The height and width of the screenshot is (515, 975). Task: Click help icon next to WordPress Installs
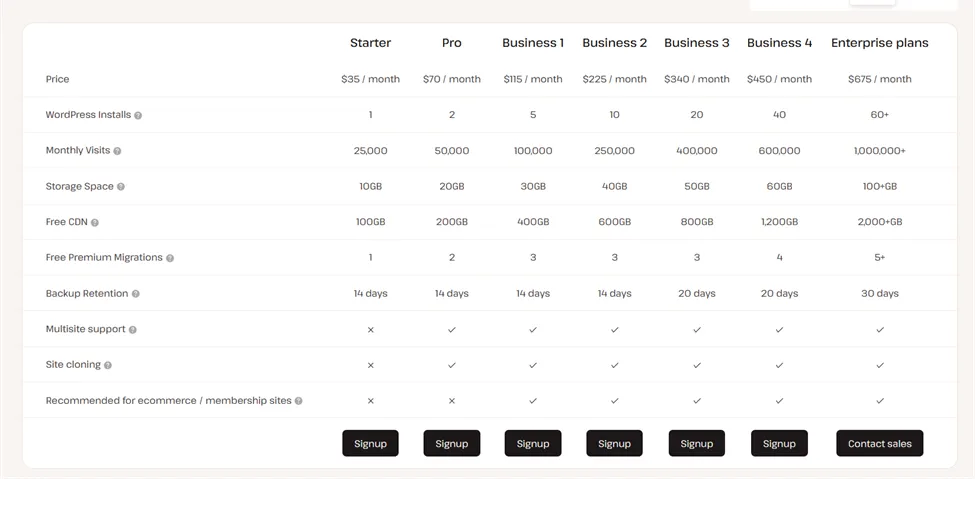(x=138, y=116)
